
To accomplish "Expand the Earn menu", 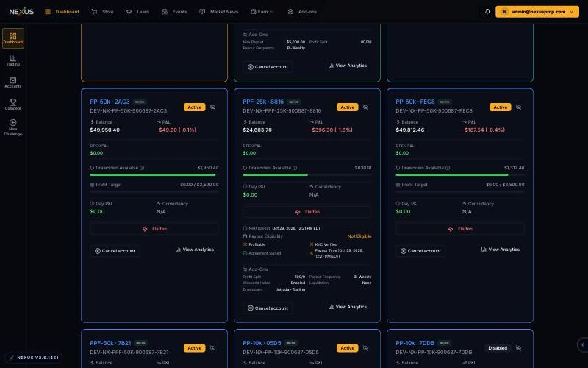I will [262, 12].
